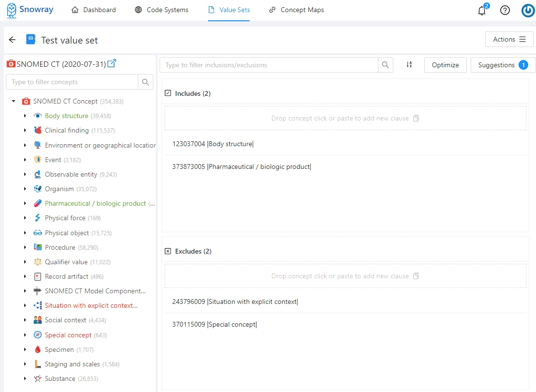
Task: Click paste icon in Includes drop zone
Action: (x=416, y=118)
